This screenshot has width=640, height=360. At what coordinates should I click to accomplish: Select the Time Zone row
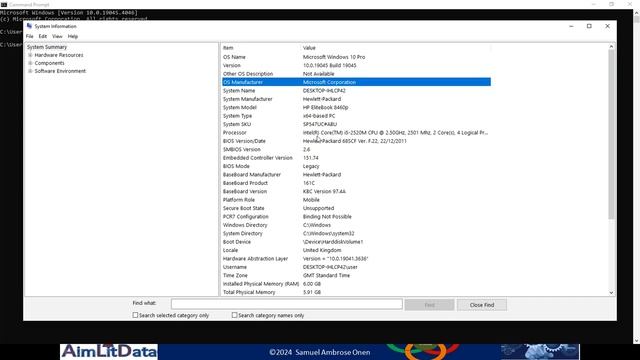pos(356,276)
